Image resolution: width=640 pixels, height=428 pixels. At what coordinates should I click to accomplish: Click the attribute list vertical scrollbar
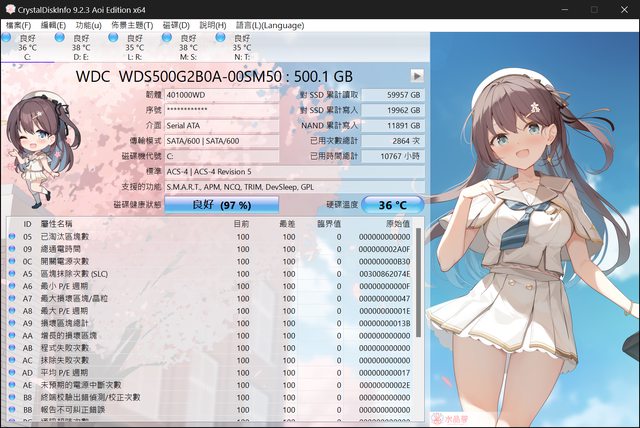pyautogui.click(x=420, y=320)
